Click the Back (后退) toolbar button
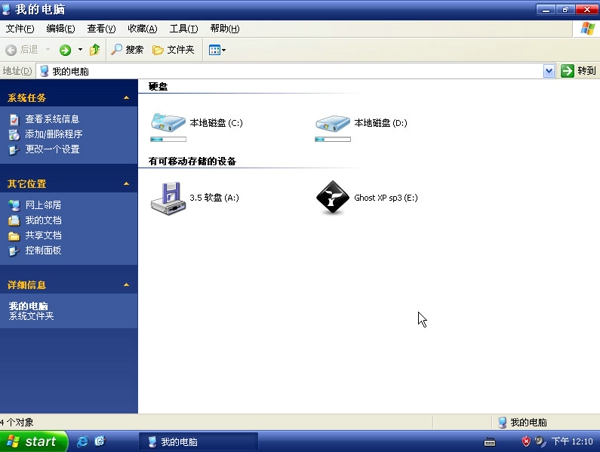Image resolution: width=600 pixels, height=452 pixels. [21, 50]
